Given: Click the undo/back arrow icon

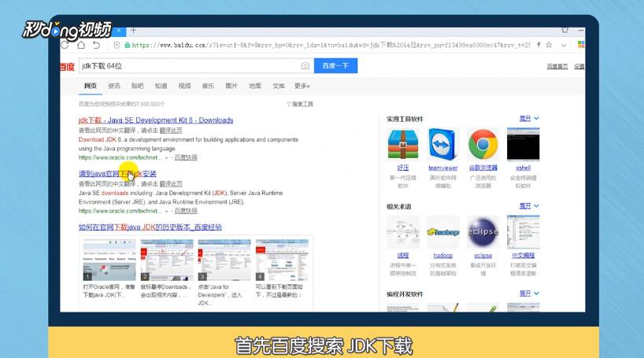Looking at the screenshot, I should click(x=97, y=45).
